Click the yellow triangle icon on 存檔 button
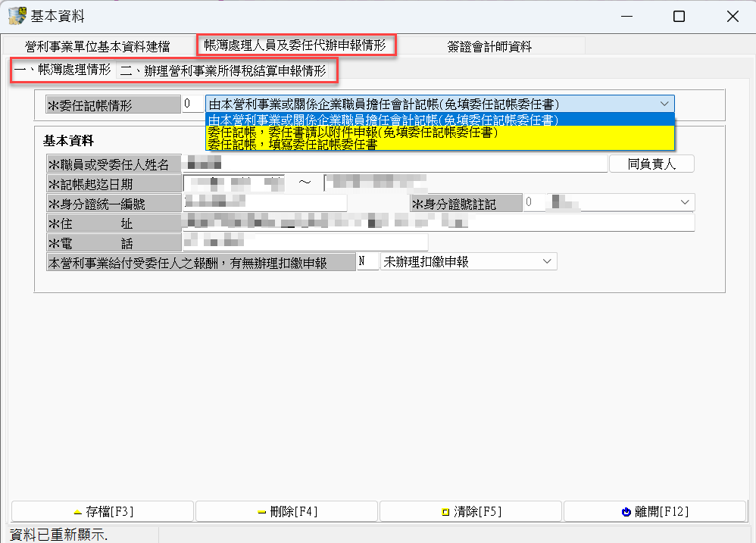The image size is (756, 543). click(77, 512)
